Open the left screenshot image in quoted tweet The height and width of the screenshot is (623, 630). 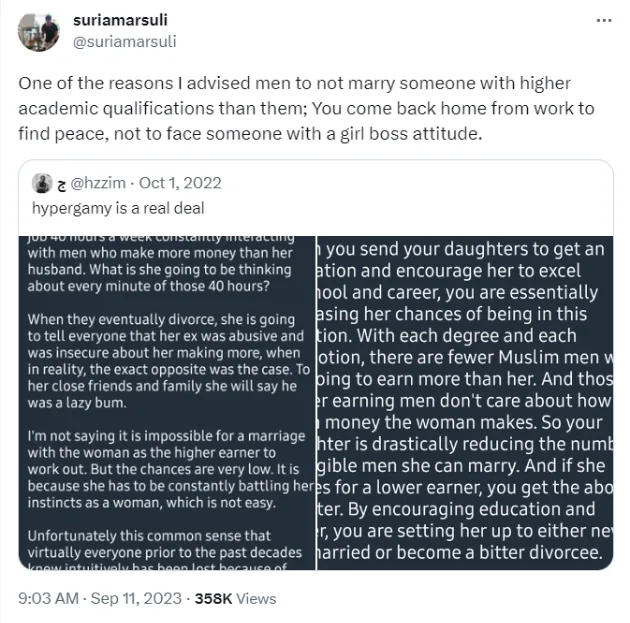pyautogui.click(x=167, y=402)
